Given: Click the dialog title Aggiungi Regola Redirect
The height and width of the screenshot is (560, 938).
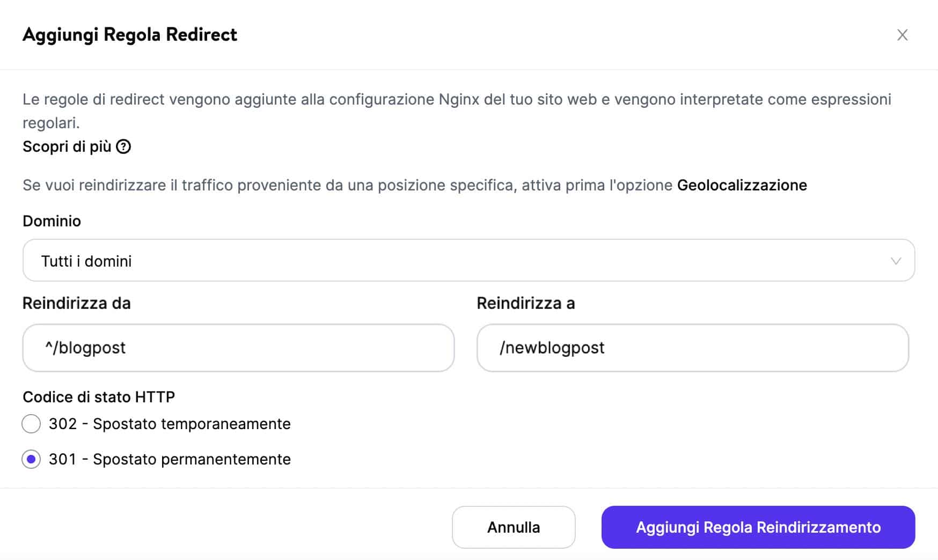Looking at the screenshot, I should [129, 34].
